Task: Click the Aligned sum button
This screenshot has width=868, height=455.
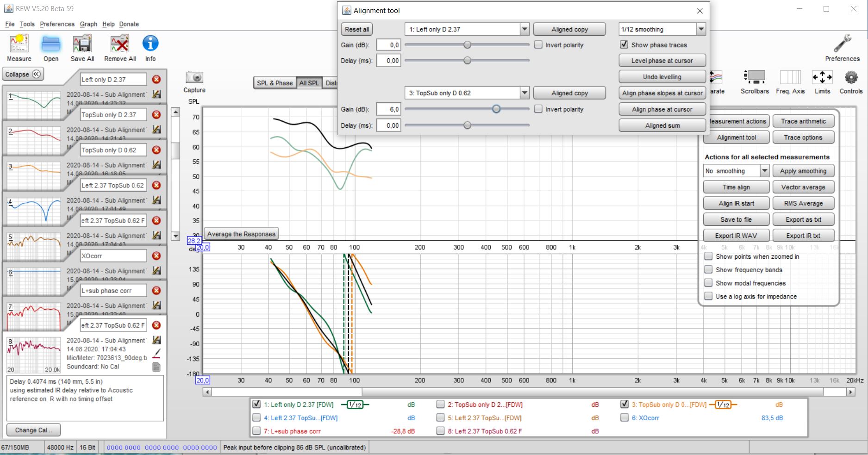Action: tap(662, 125)
